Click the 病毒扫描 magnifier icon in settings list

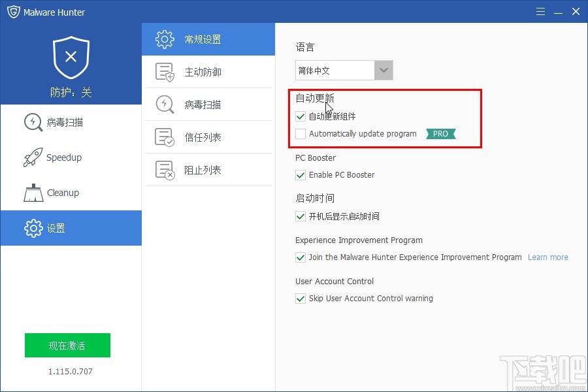click(165, 104)
